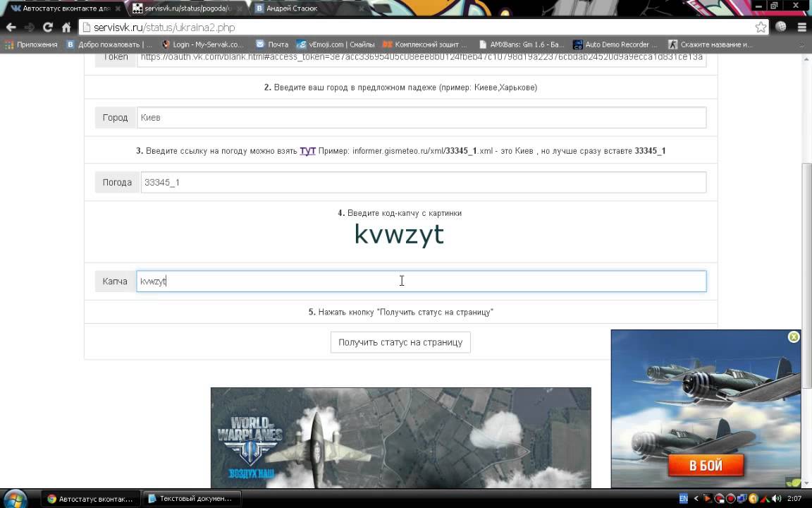This screenshot has height=508, width=812.
Task: Open the Windows Start orb
Action: coord(15,499)
